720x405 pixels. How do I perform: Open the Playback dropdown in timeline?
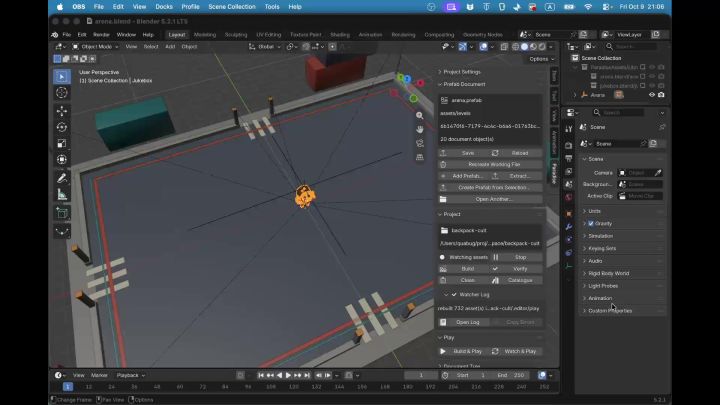[x=130, y=376]
